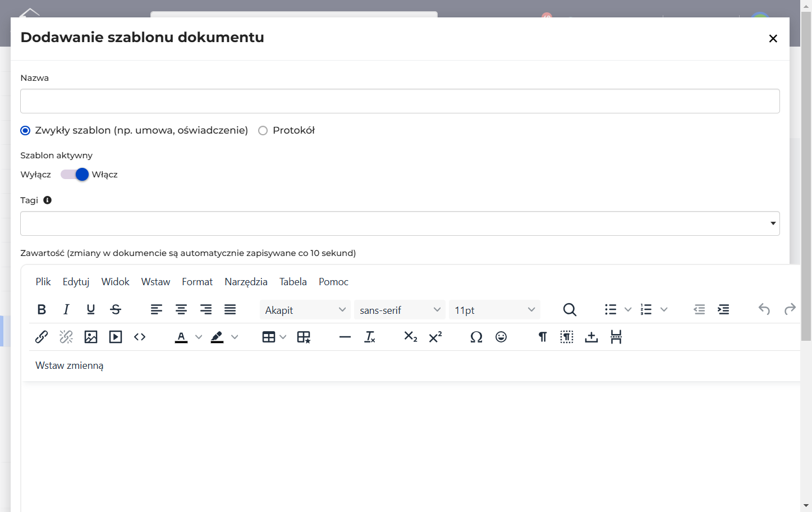The image size is (812, 512).
Task: Apply the current text color
Action: [181, 337]
